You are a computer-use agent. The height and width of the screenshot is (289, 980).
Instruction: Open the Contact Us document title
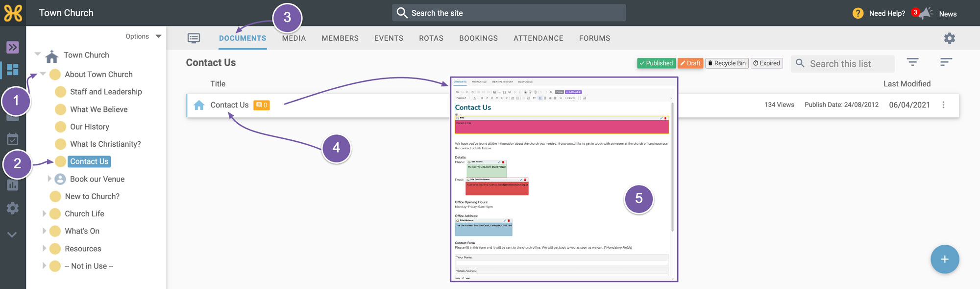click(x=229, y=105)
